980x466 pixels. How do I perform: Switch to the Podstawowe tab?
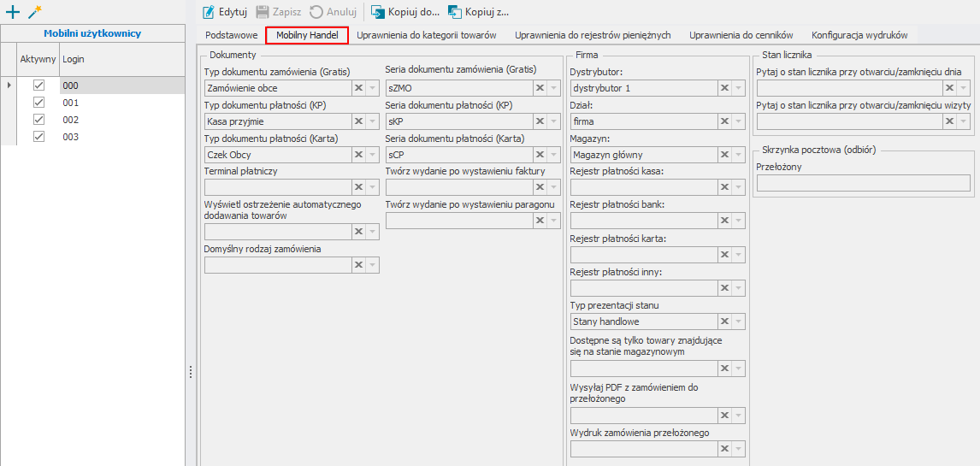[x=231, y=35]
